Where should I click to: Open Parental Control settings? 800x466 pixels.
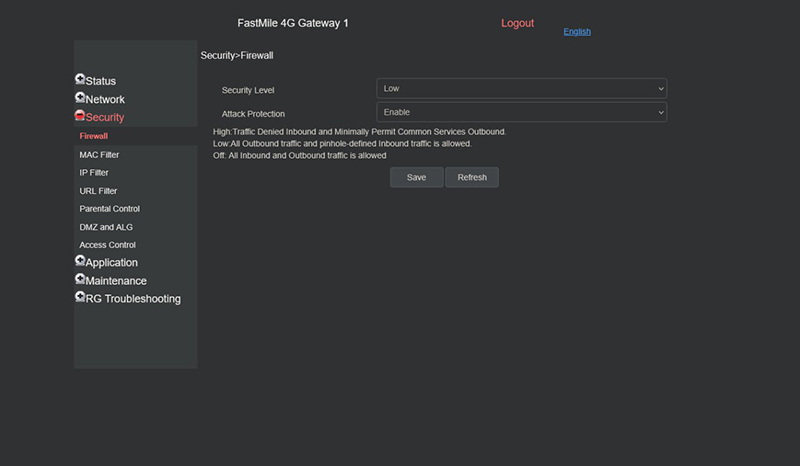[109, 209]
